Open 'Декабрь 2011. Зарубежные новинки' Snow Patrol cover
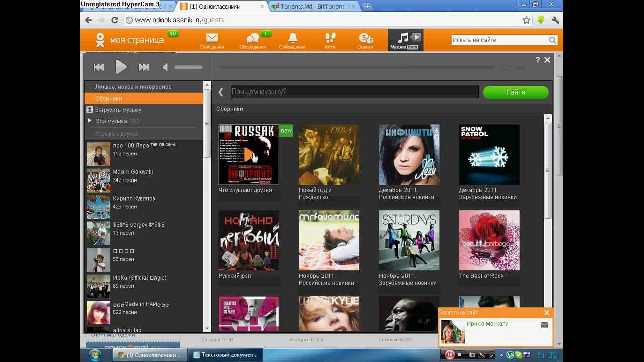Viewport: 644px width, 362px height. [489, 154]
